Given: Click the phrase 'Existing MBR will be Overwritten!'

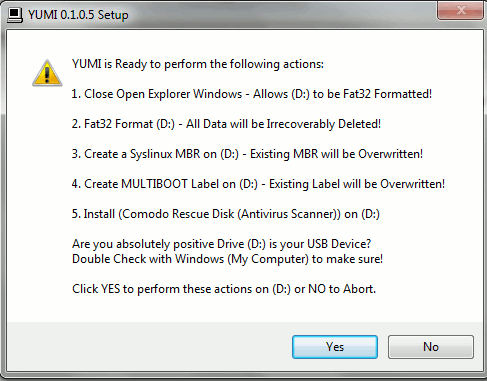Looking at the screenshot, I should [337, 154].
